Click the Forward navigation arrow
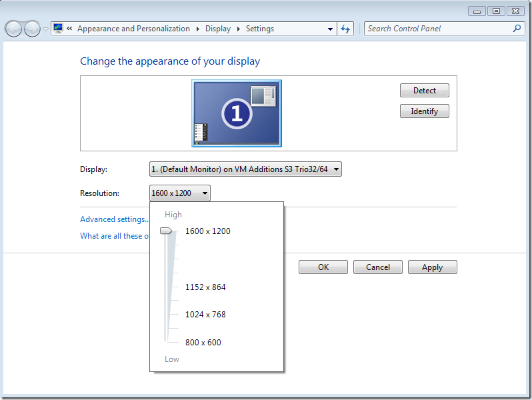The width and height of the screenshot is (532, 400). (32, 29)
